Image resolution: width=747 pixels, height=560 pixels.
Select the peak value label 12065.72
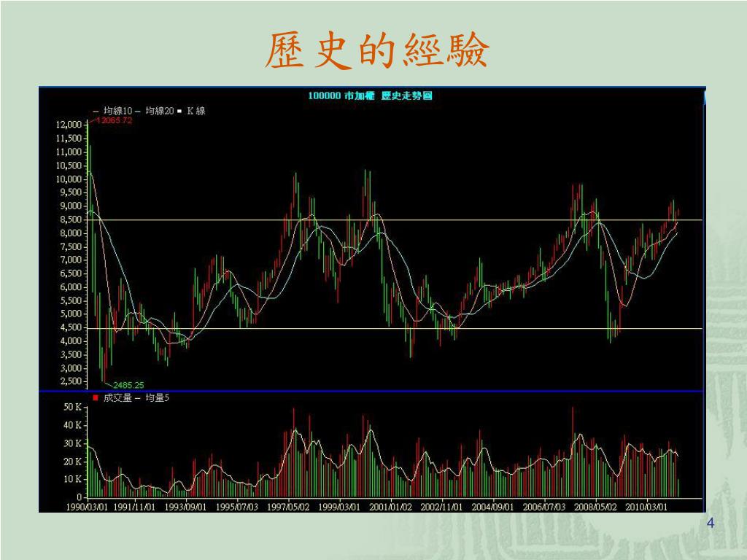pyautogui.click(x=115, y=120)
